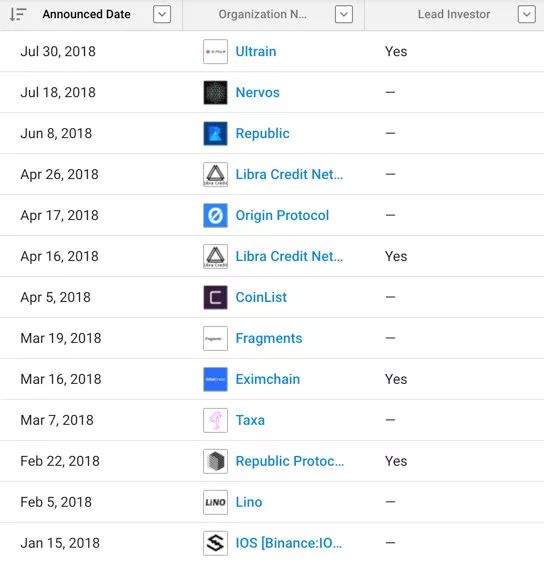This screenshot has height=563, width=544.
Task: Click the Ultrain logo icon
Action: coord(215,51)
